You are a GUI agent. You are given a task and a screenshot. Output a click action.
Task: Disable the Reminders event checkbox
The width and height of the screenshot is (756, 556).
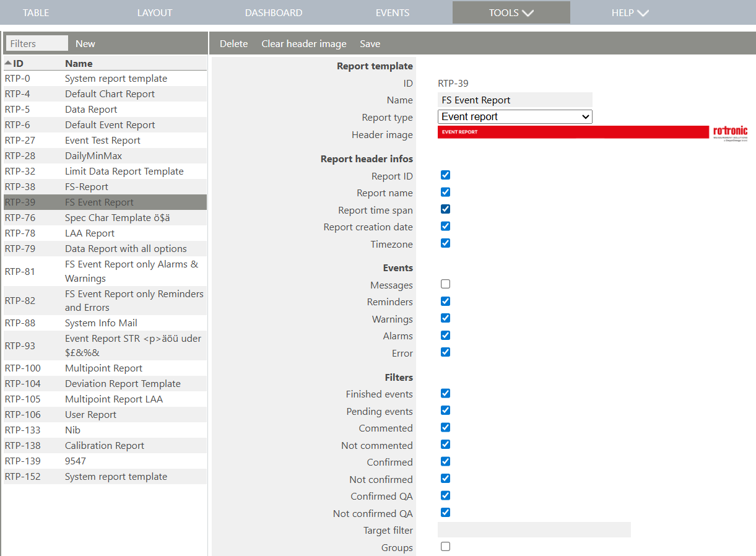pos(445,301)
